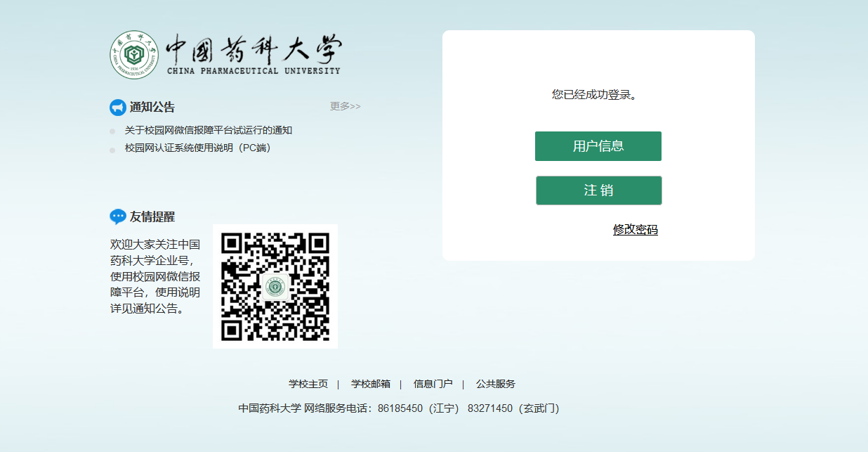Open the 校园网认证系统使用说明（PC端） notice

[197, 148]
